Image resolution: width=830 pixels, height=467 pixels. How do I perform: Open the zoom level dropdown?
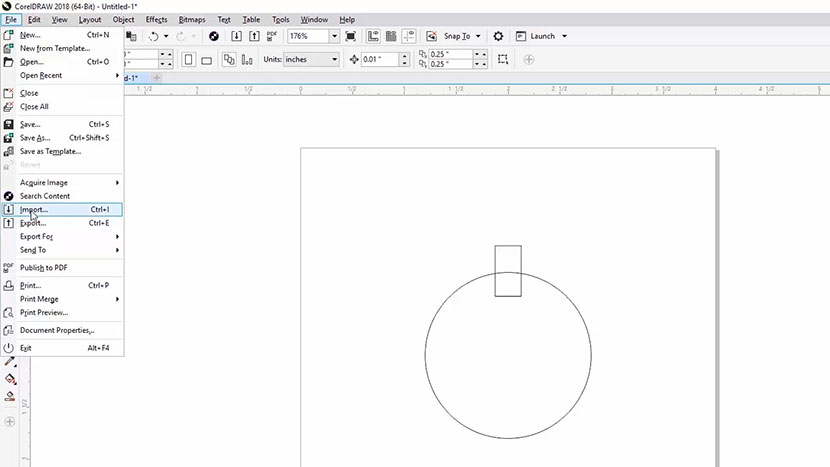coord(333,36)
